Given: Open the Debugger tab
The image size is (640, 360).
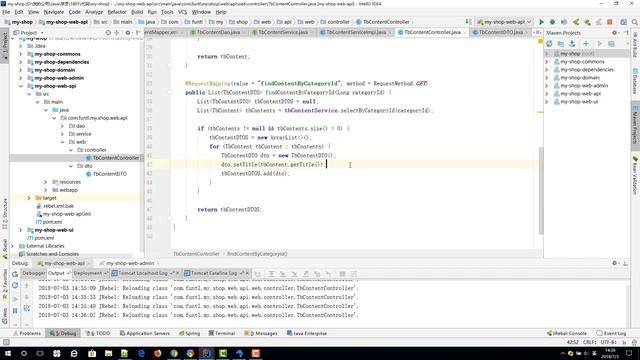Looking at the screenshot, I should point(33,273).
